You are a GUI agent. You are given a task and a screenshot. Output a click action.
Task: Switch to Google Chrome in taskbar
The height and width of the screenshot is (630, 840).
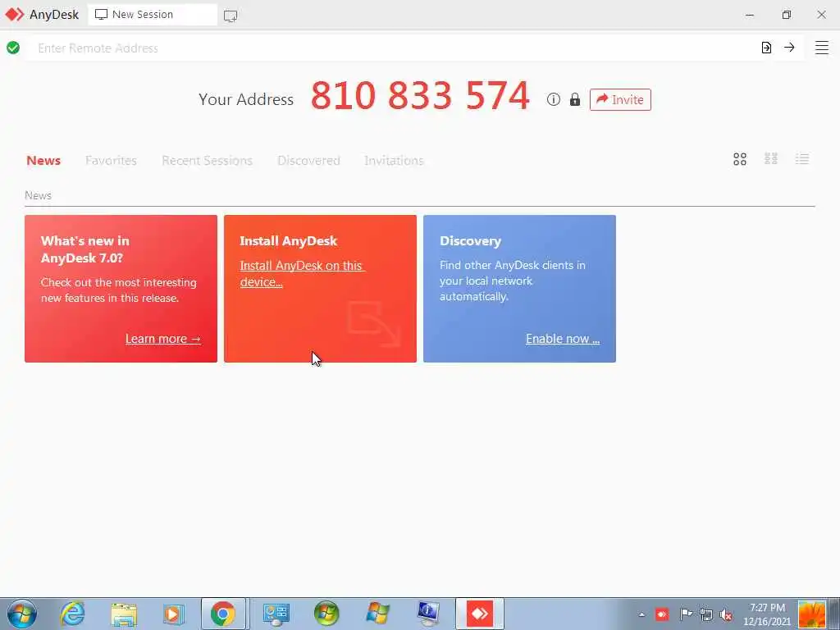point(223,614)
